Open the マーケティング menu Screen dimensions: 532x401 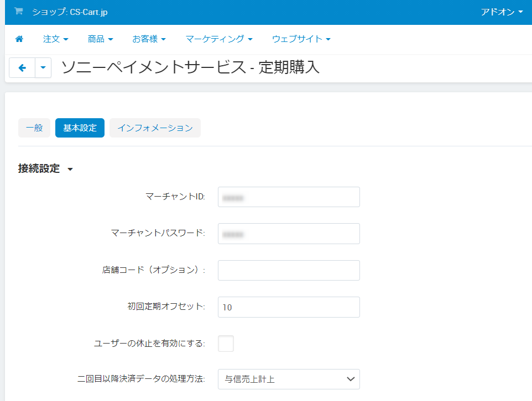coord(219,39)
